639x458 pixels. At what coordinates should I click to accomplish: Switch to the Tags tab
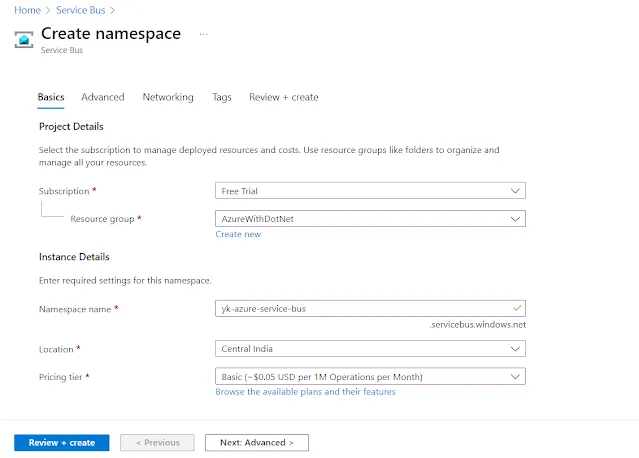coord(221,97)
